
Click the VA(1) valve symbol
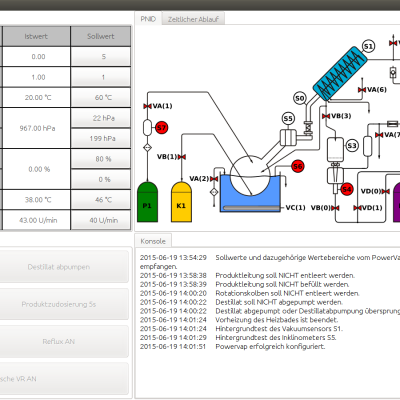(x=147, y=106)
